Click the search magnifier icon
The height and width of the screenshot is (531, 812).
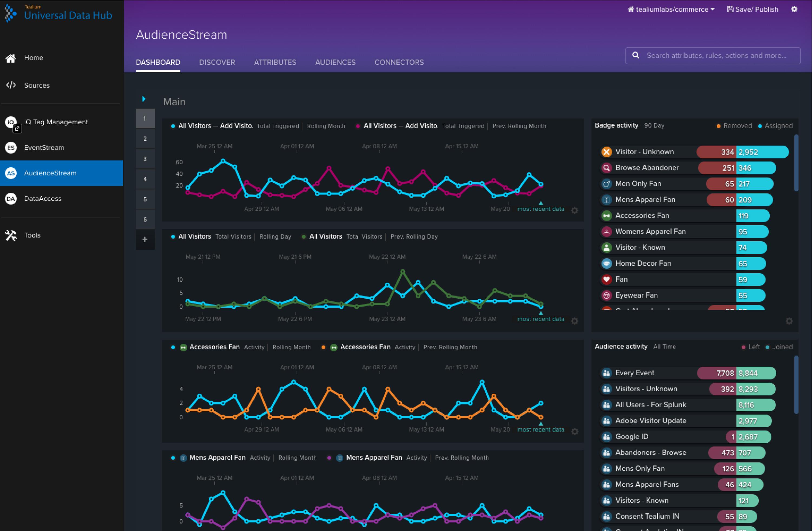coord(636,55)
